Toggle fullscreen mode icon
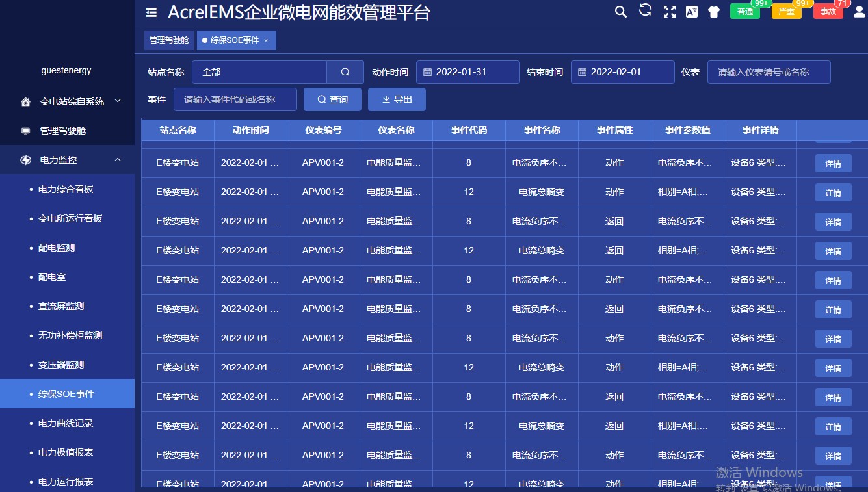The height and width of the screenshot is (492, 868). 669,12
